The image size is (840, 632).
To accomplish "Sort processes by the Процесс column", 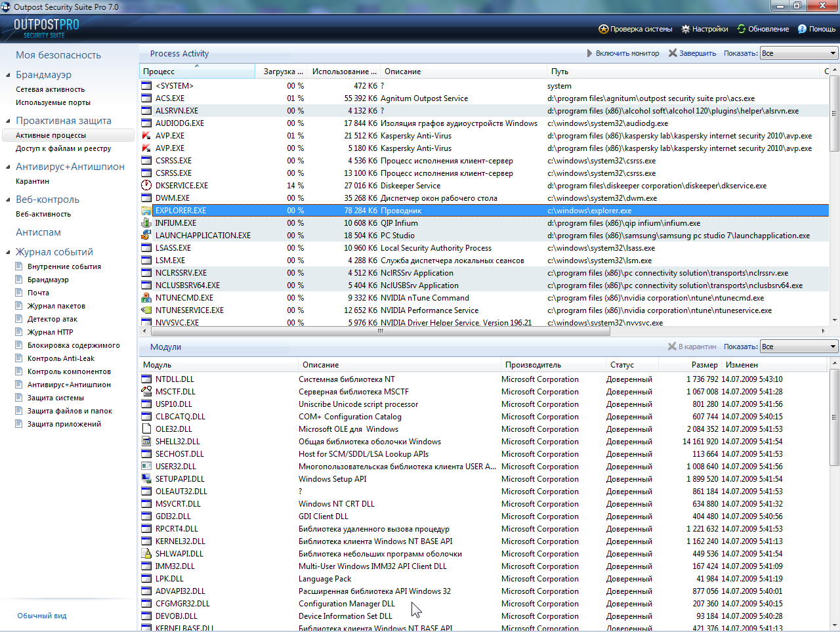I will [x=197, y=72].
